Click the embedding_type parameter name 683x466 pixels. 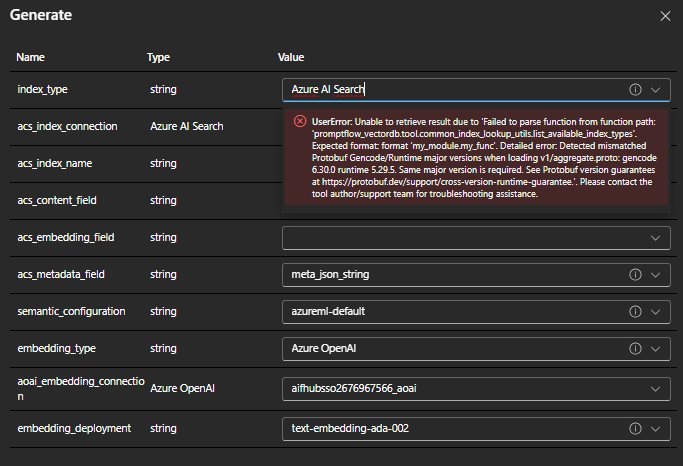click(x=56, y=349)
